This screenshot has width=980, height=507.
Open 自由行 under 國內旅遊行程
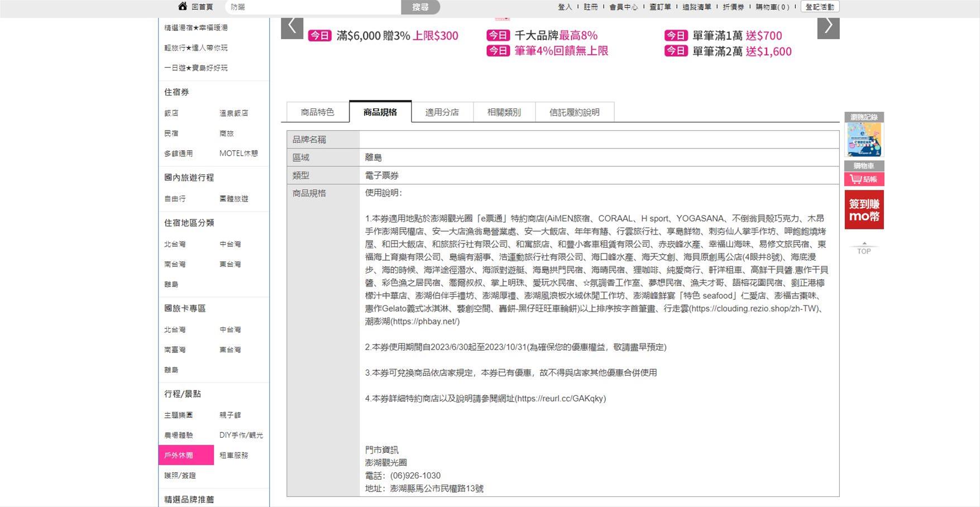click(x=175, y=198)
